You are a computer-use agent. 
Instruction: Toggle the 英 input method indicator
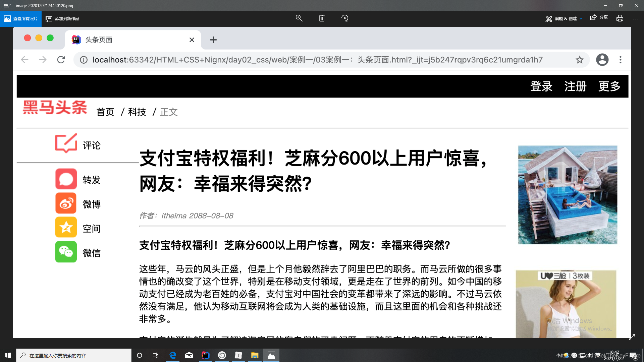point(598,355)
